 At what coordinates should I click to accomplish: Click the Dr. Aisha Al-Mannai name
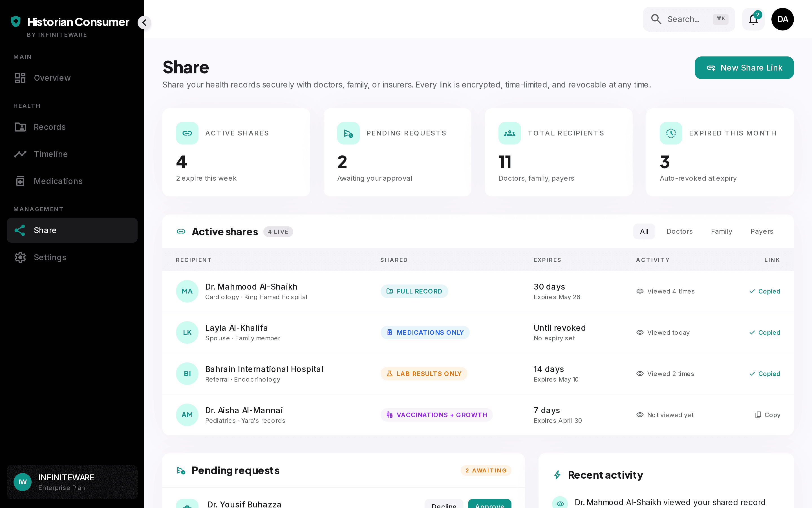click(244, 410)
